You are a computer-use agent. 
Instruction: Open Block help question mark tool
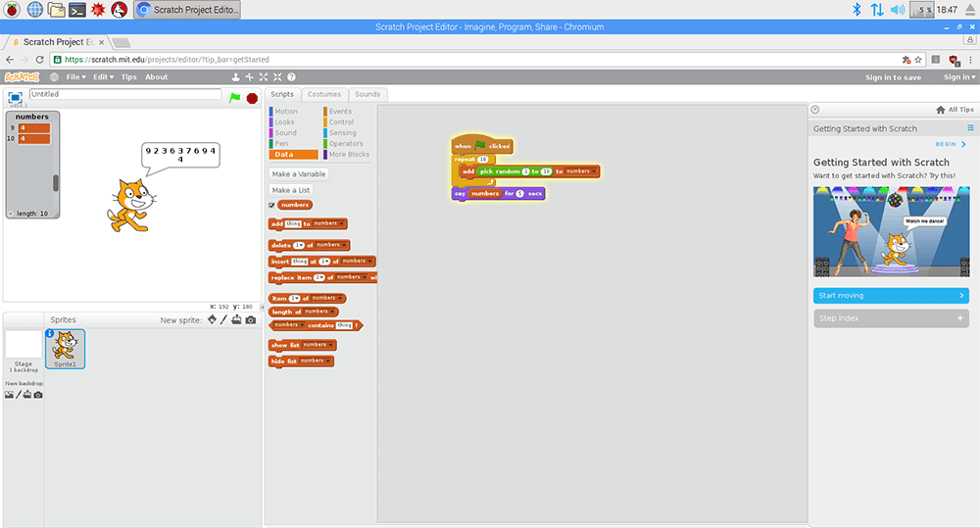coord(291,76)
